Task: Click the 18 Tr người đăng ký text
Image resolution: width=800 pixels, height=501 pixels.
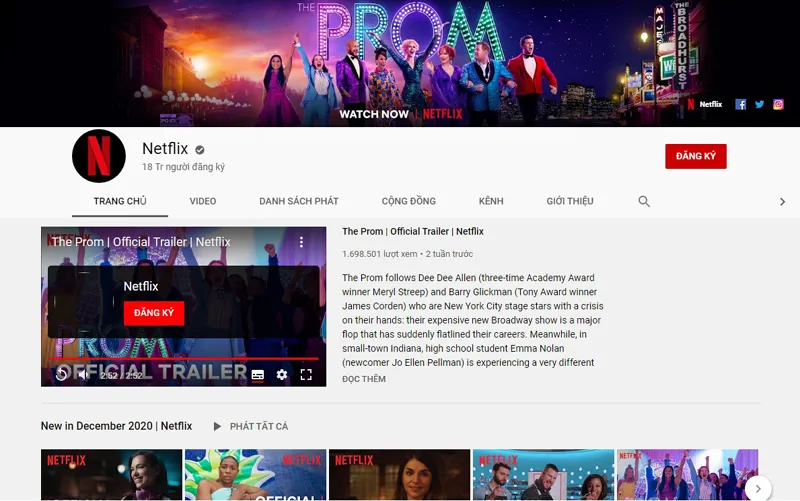Action: pyautogui.click(x=183, y=167)
